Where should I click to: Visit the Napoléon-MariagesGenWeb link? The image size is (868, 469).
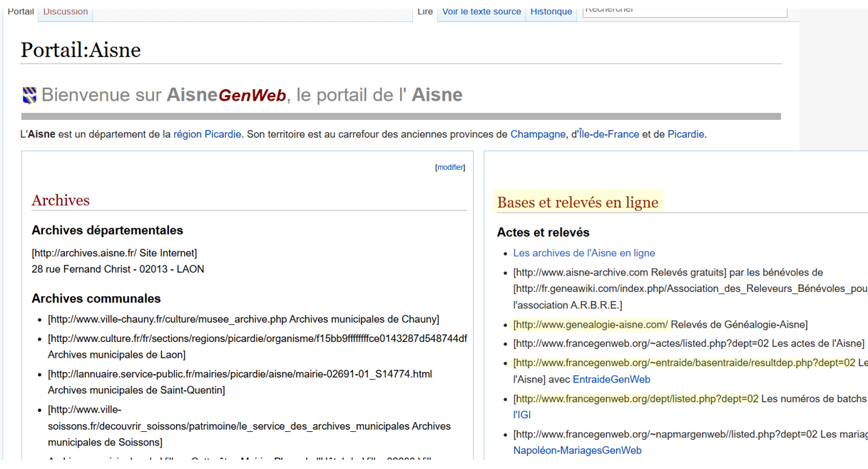[x=577, y=450]
